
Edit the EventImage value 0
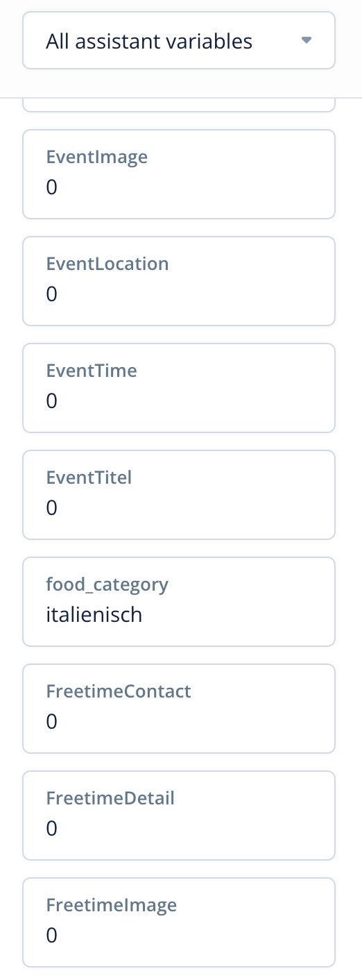tap(52, 187)
